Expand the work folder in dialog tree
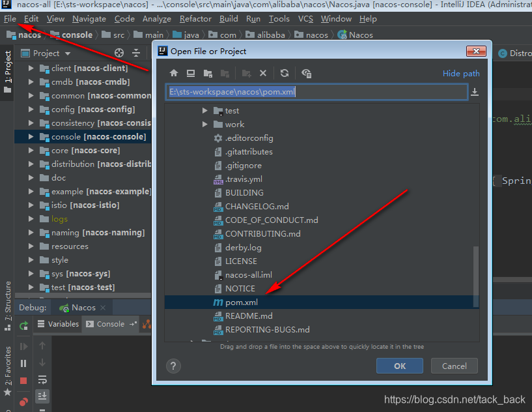This screenshot has width=532, height=412. 204,125
